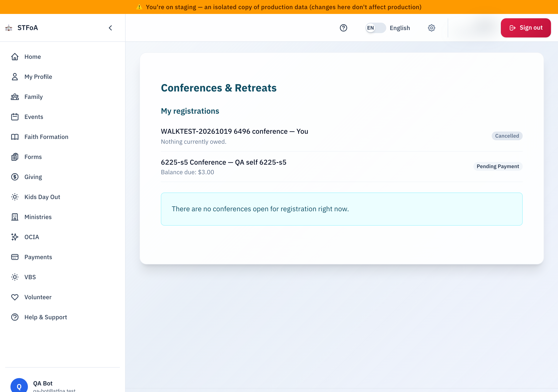Viewport: 558px width, 392px height.
Task: Click the QA Bot user name
Action: pos(43,383)
